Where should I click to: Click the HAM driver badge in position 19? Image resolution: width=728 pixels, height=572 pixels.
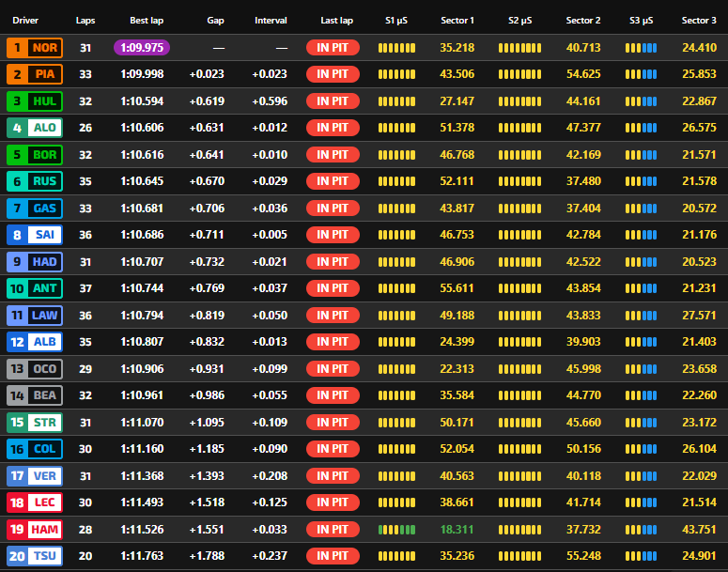click(x=34, y=530)
